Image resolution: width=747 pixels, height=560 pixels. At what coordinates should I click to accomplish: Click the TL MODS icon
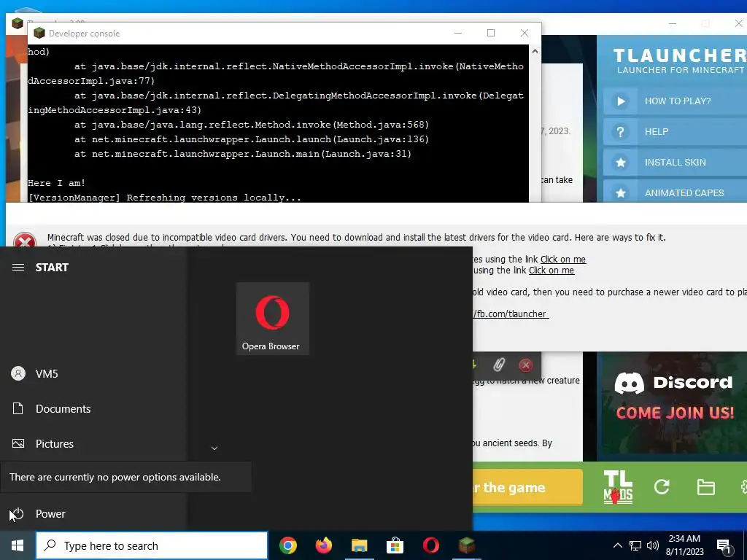point(618,486)
